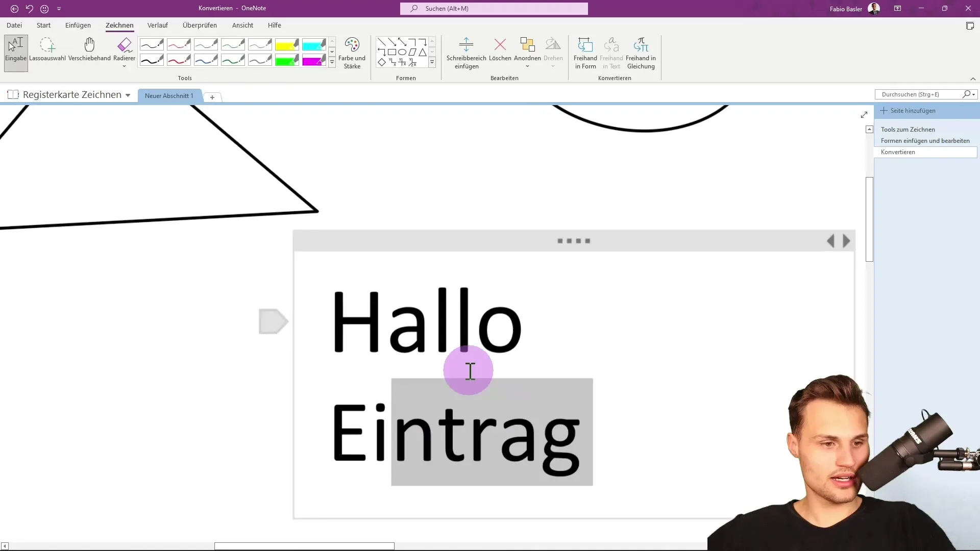Click Schreibbereich einfügen

(467, 53)
